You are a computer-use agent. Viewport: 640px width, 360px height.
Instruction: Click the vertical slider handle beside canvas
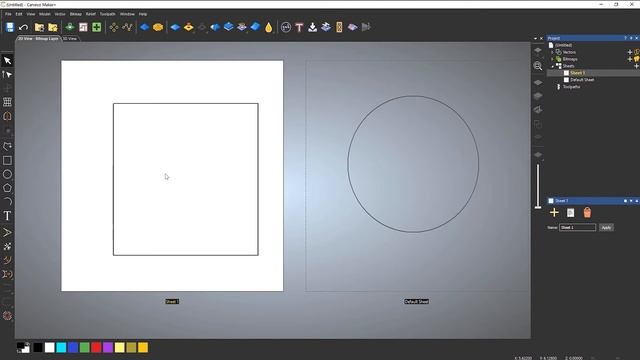click(538, 207)
